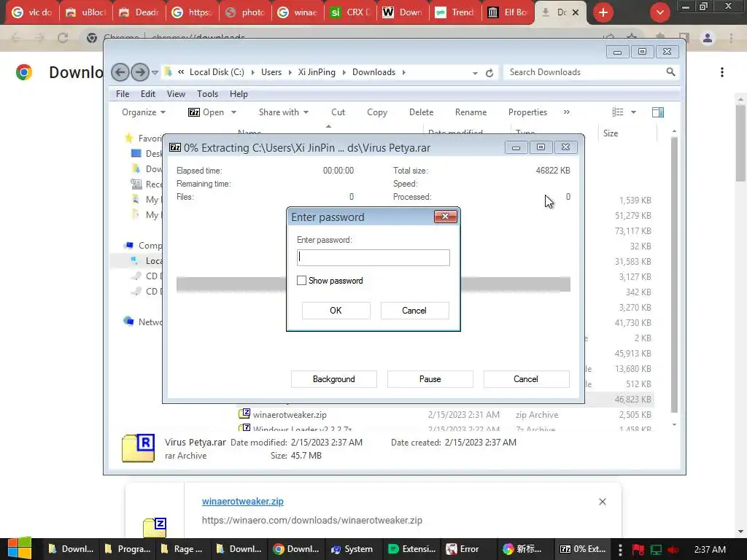Click the password input field

pos(373,257)
